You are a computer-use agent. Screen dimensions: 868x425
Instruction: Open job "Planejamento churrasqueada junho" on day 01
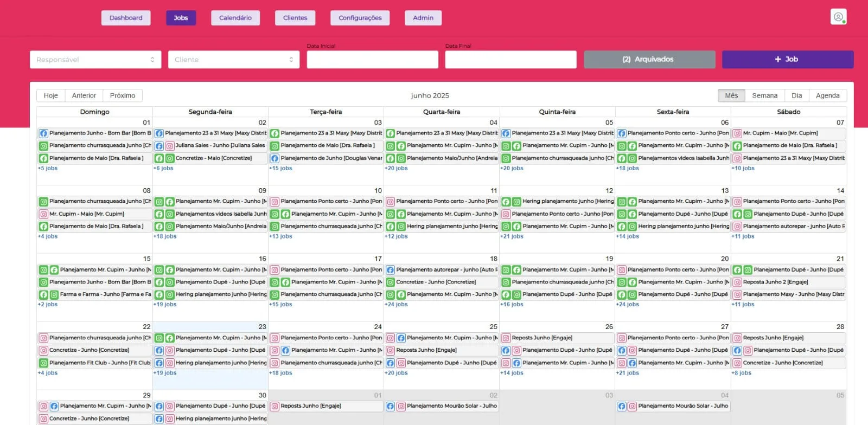pyautogui.click(x=95, y=146)
